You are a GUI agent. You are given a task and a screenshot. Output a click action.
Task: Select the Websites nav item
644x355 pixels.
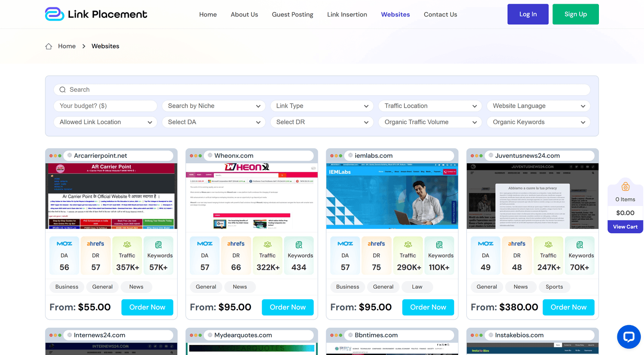click(x=396, y=14)
